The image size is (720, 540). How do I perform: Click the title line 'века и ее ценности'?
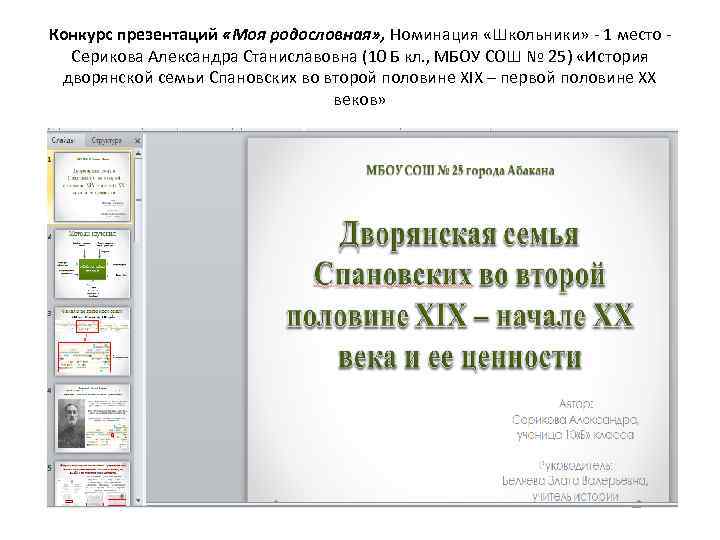pyautogui.click(x=460, y=357)
